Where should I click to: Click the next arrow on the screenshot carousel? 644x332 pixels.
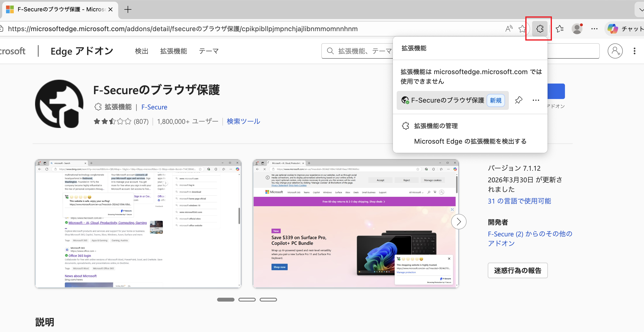[x=459, y=221]
